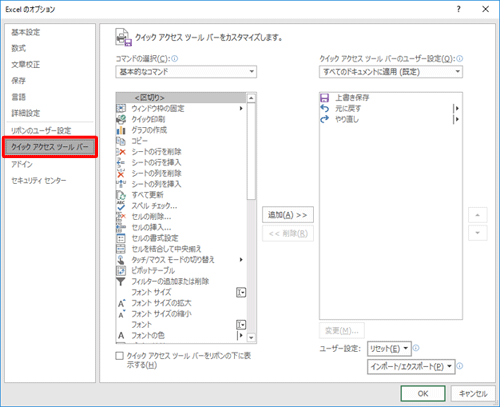
Task: Choose the ピボットテーブル icon
Action: click(x=121, y=271)
